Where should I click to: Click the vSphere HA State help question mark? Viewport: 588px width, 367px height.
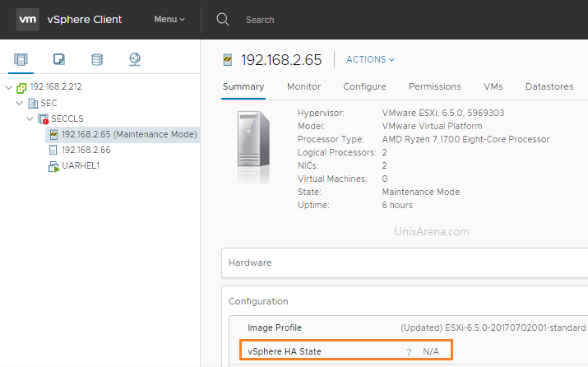[409, 352]
